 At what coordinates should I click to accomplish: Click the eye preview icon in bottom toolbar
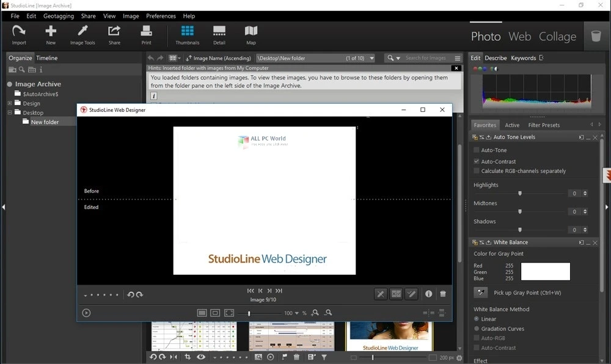click(x=200, y=357)
